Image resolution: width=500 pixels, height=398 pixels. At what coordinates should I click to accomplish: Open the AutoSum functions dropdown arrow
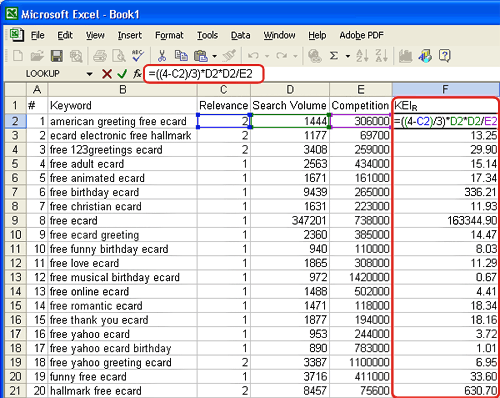pyautogui.click(x=348, y=56)
